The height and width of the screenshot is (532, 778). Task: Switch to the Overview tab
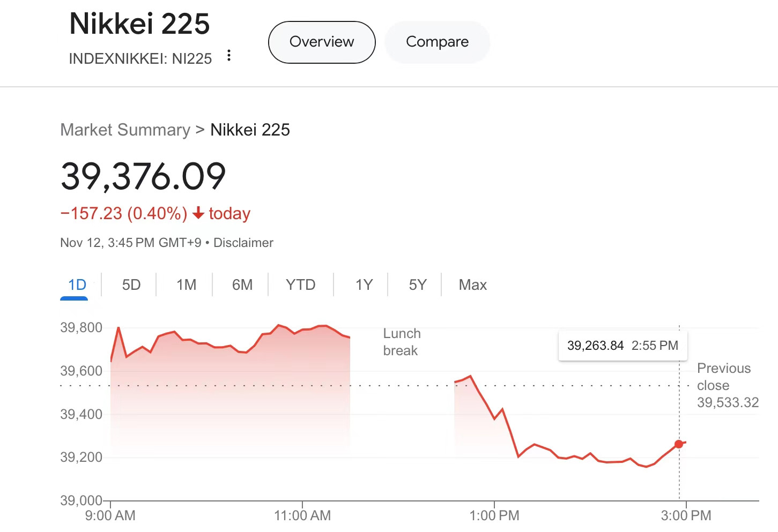[322, 42]
